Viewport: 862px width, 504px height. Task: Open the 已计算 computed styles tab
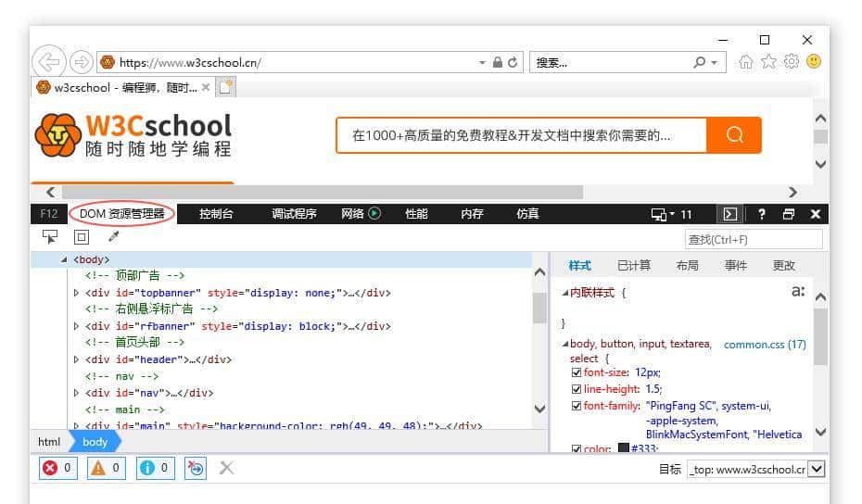tap(634, 266)
